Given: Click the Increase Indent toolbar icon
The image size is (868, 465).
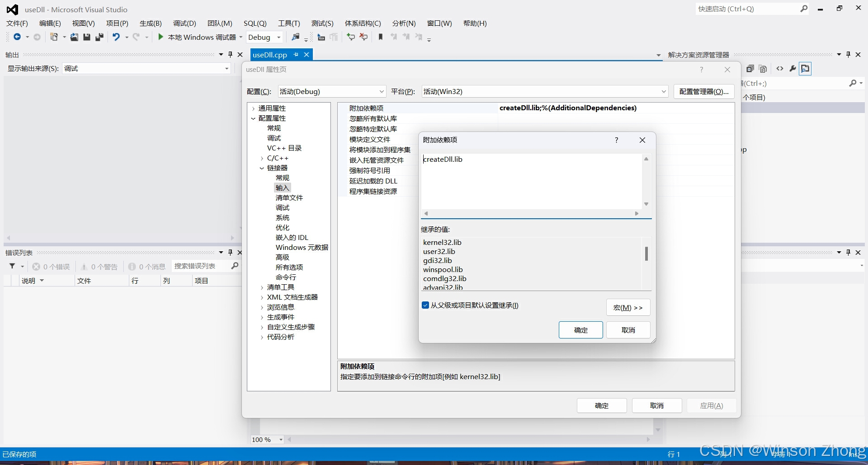Looking at the screenshot, I should (334, 37).
